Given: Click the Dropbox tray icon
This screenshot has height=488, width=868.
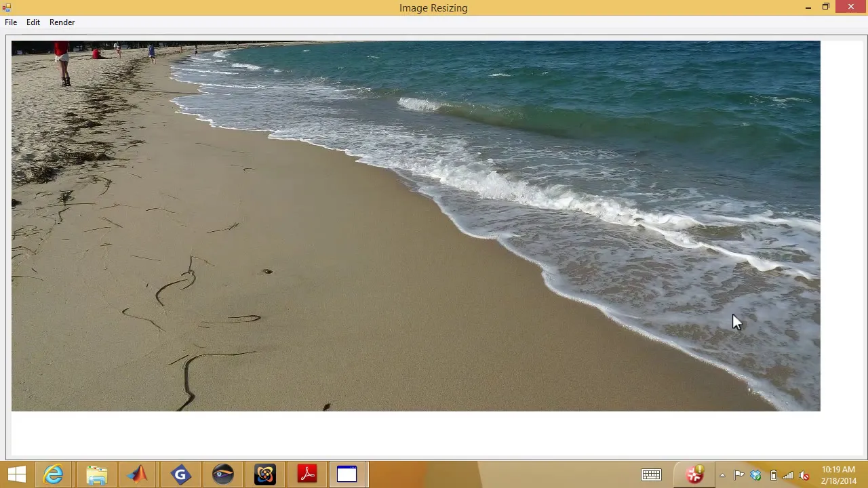Looking at the screenshot, I should (755, 475).
